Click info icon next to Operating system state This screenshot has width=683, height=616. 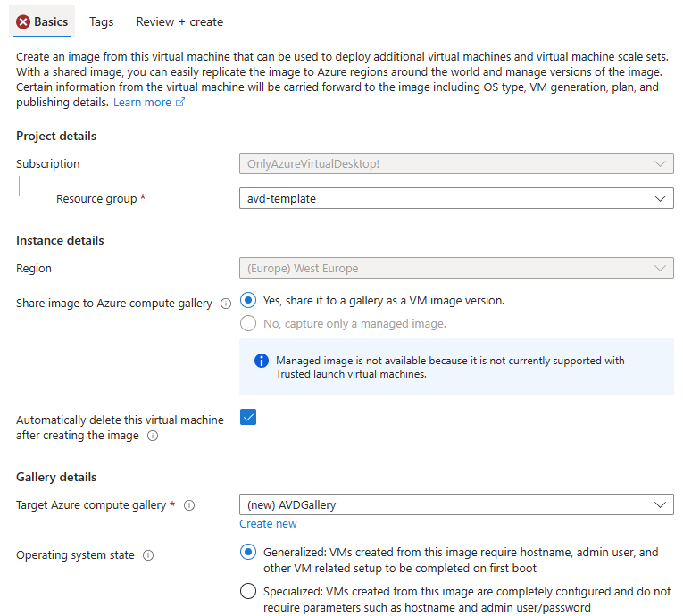coord(148,555)
